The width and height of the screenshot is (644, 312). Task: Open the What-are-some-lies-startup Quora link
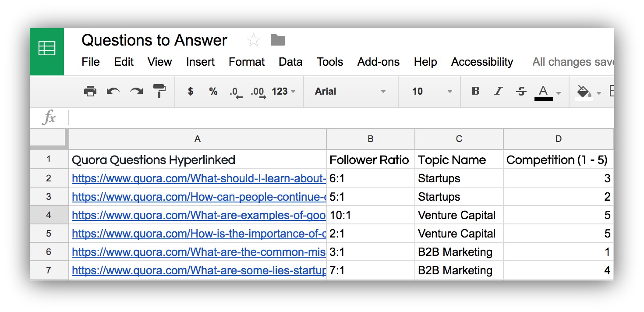point(199,270)
